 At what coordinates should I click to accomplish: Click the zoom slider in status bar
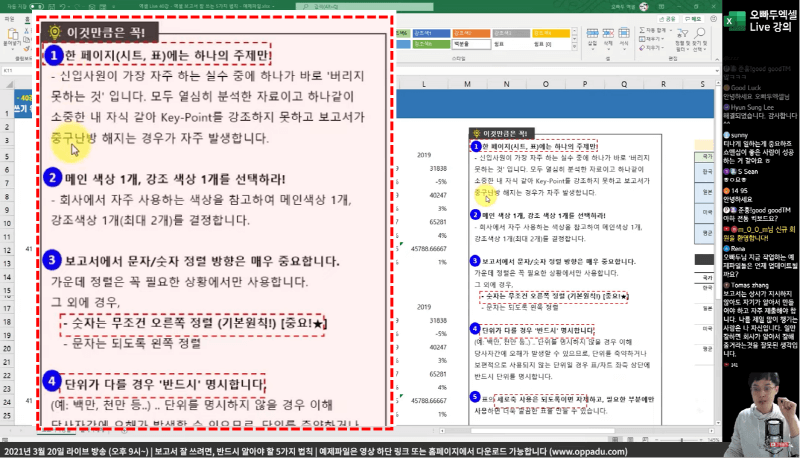(681, 439)
